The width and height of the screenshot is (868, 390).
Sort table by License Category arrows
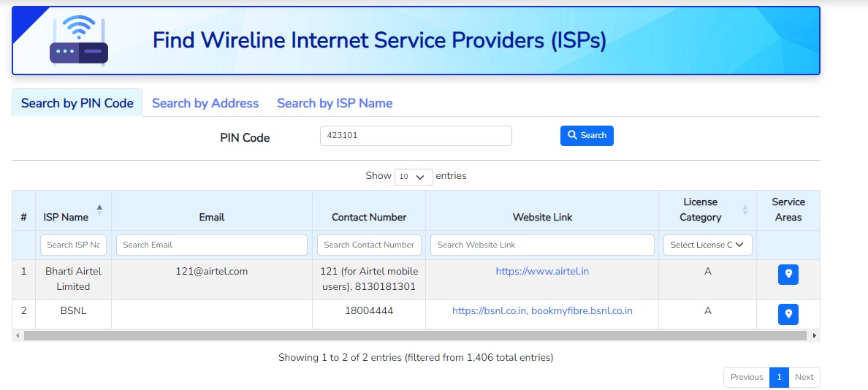[745, 210]
